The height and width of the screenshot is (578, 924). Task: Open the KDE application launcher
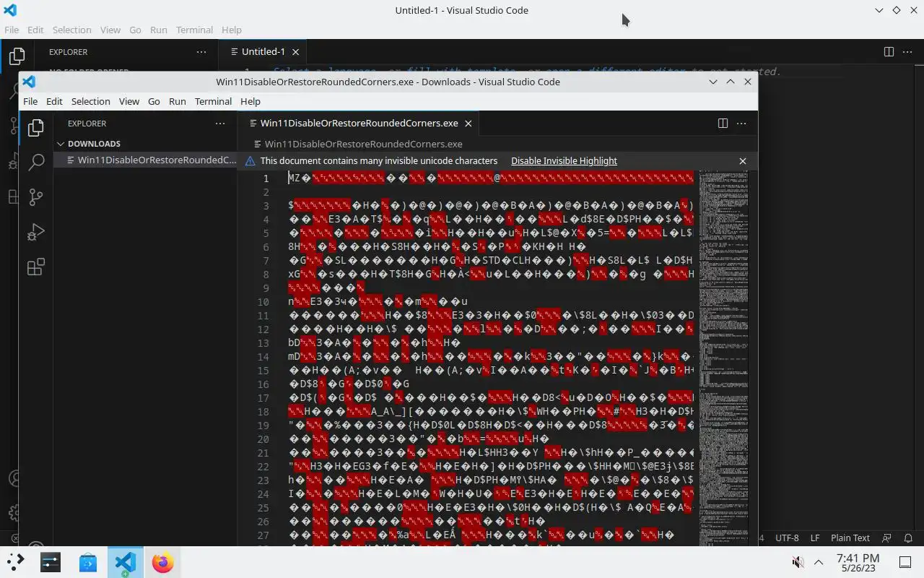click(16, 561)
